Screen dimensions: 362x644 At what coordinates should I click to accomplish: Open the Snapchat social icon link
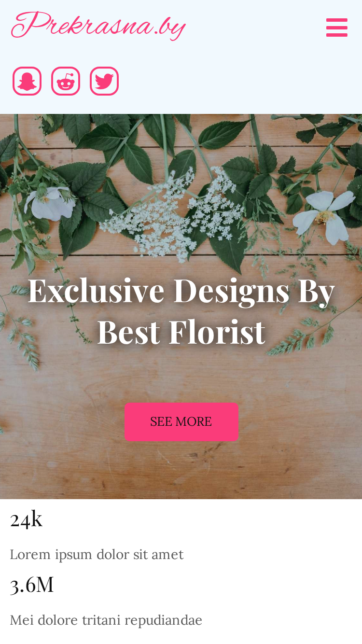click(x=27, y=81)
